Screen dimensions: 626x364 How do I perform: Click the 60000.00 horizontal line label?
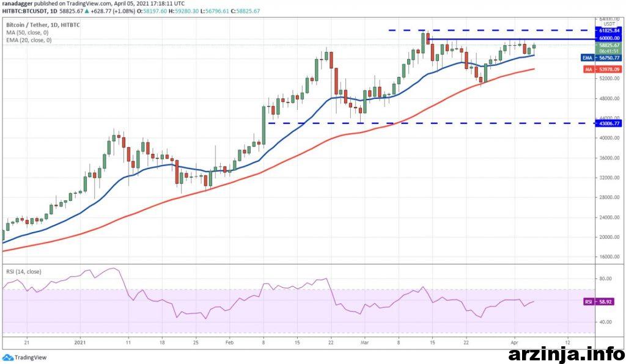click(x=609, y=38)
